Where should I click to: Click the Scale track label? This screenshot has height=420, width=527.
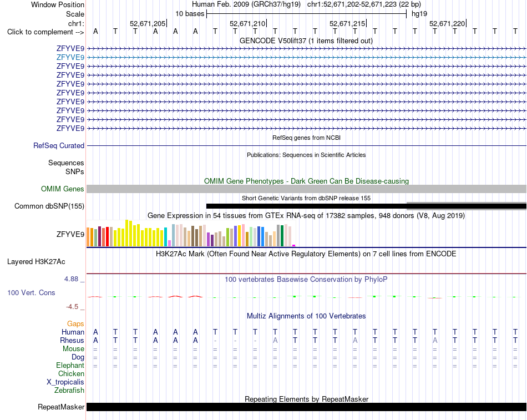click(75, 14)
